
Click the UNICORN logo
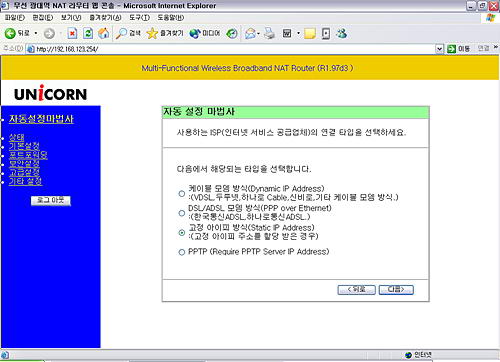click(x=50, y=93)
